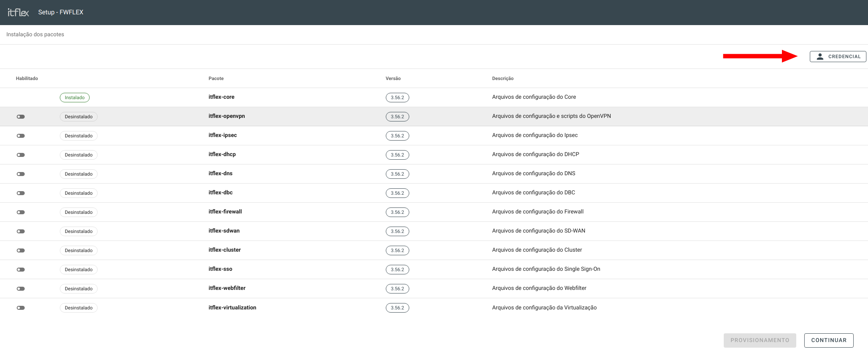868x358 pixels.
Task: Turn on the itflex-firewall toggle
Action: coord(21,212)
